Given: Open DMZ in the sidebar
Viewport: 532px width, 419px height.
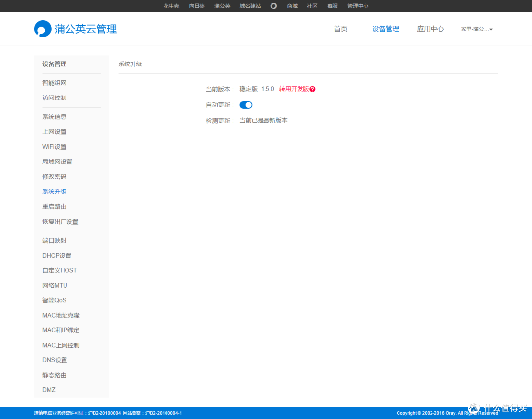Looking at the screenshot, I should (49, 390).
